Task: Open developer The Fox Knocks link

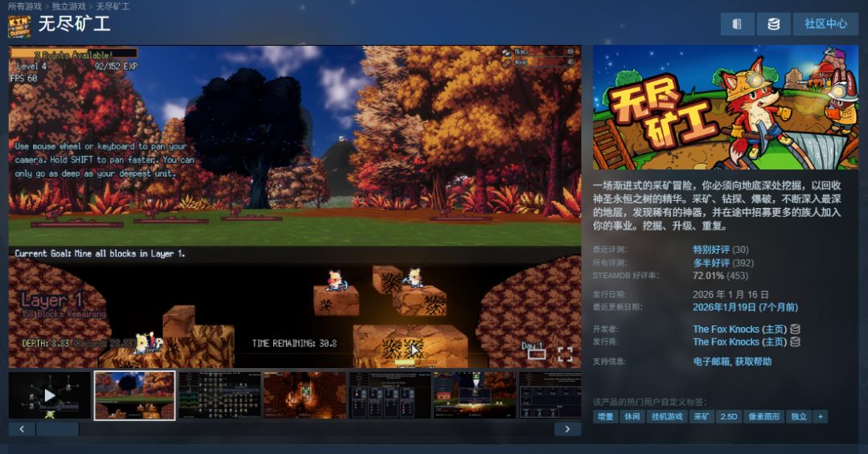Action: pos(726,329)
